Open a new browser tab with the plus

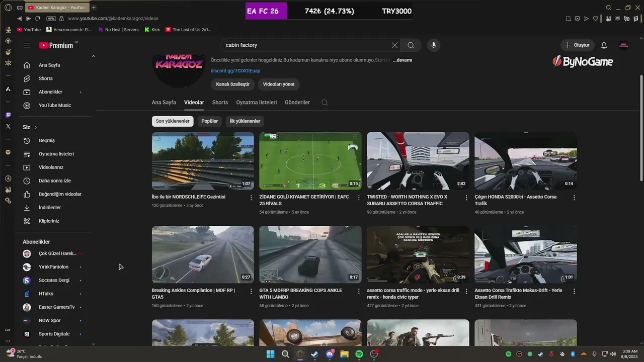[94, 8]
